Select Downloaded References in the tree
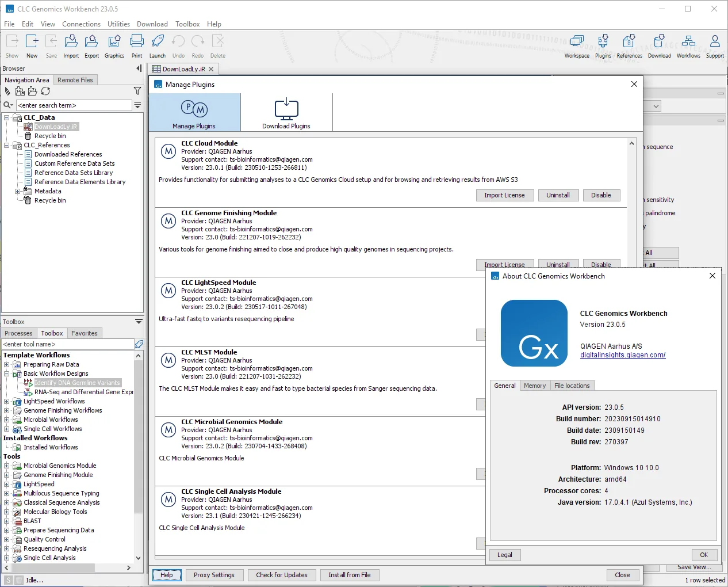728x587 pixels. 68,154
